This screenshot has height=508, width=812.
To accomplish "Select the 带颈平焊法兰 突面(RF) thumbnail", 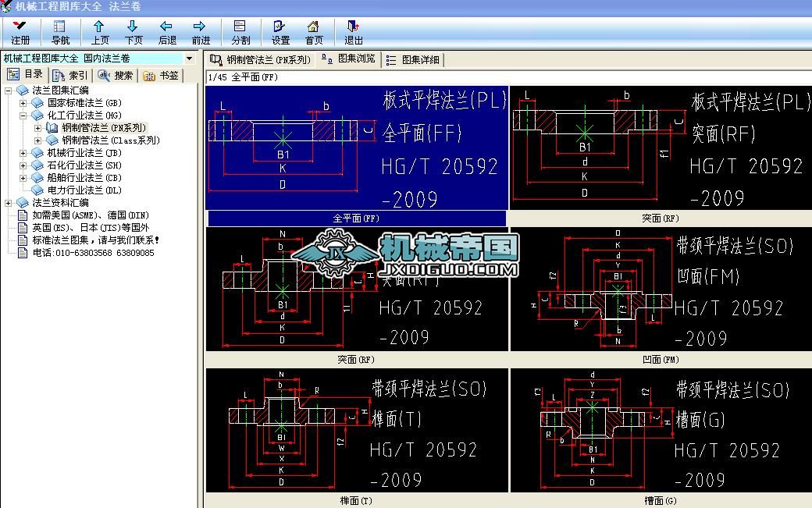I will (x=357, y=290).
